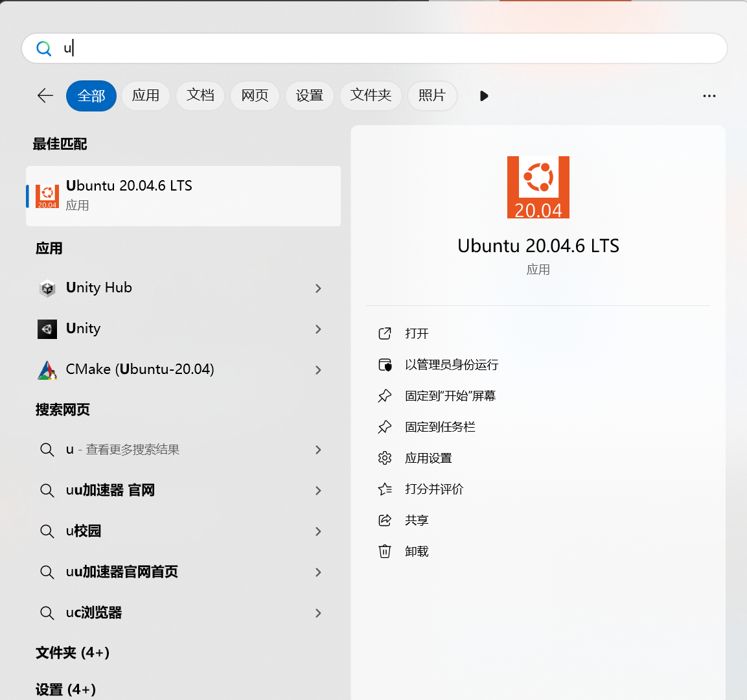Image resolution: width=747 pixels, height=700 pixels.
Task: Click the pin icon for 固定到任务栏
Action: click(x=385, y=426)
